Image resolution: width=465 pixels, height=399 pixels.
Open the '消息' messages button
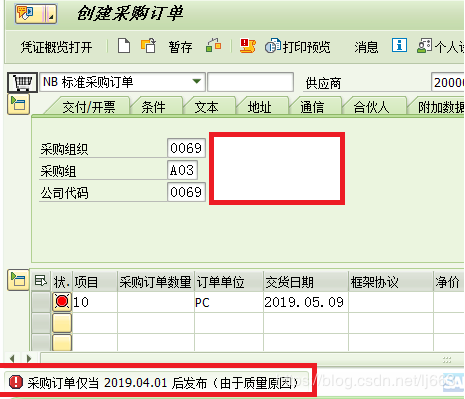tap(366, 47)
